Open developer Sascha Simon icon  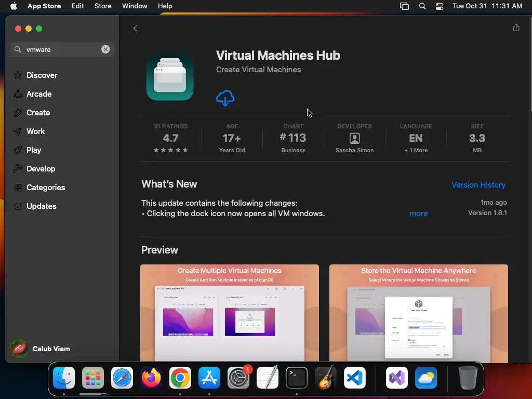(x=354, y=138)
